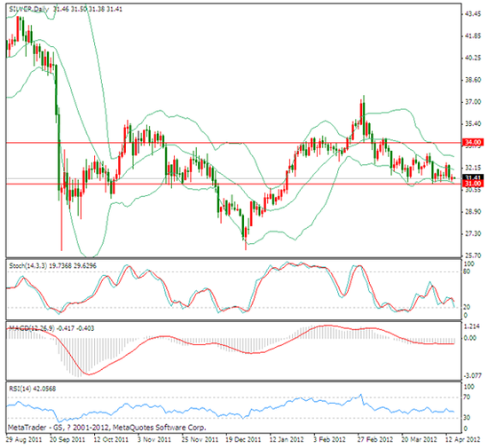The image size is (488, 448).
Task: Click the 35.40 price axis value
Action: [x=473, y=124]
